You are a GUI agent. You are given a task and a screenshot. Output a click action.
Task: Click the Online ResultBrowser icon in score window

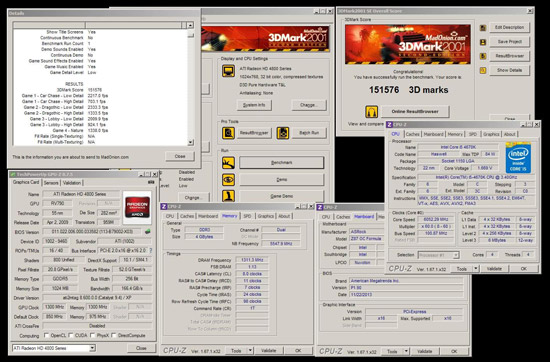tap(371, 112)
